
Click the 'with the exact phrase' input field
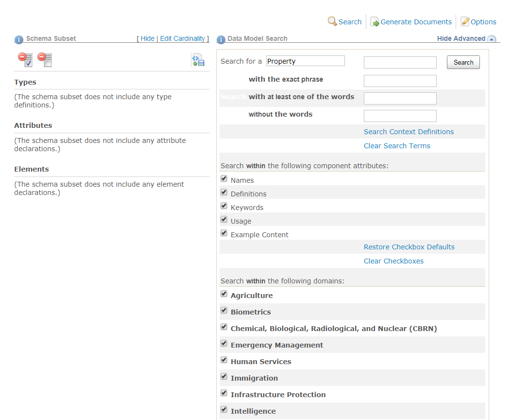coord(400,81)
